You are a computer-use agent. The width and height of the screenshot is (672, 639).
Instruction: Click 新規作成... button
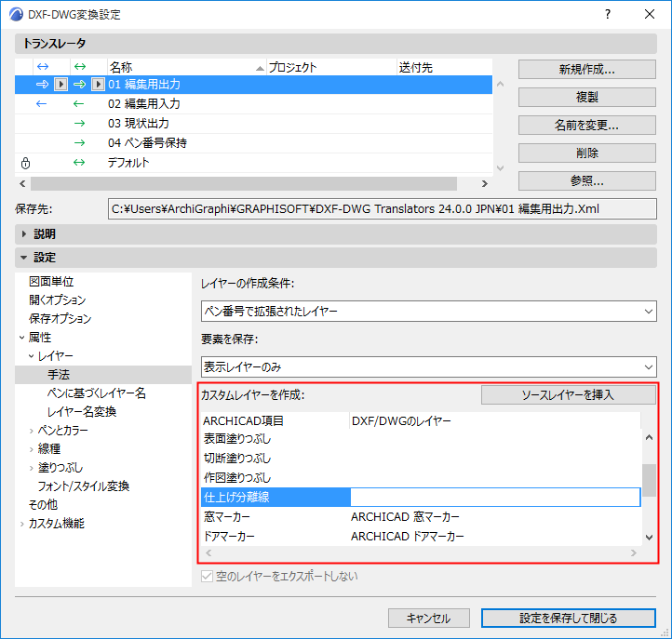(586, 70)
